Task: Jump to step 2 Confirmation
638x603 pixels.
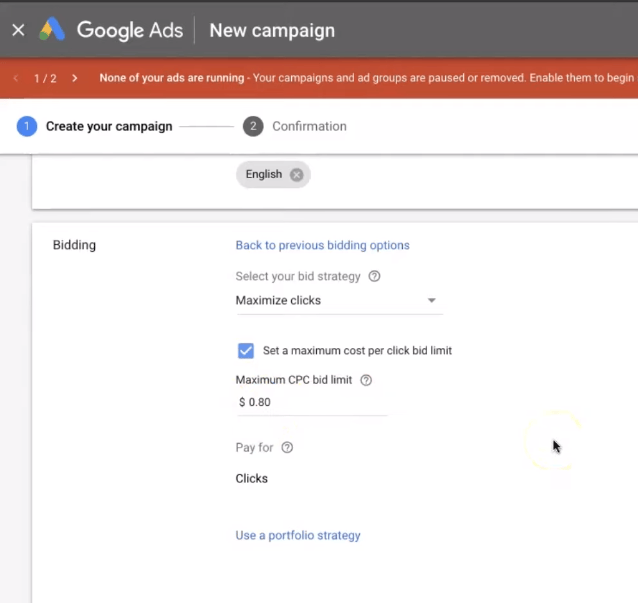Action: coord(296,126)
